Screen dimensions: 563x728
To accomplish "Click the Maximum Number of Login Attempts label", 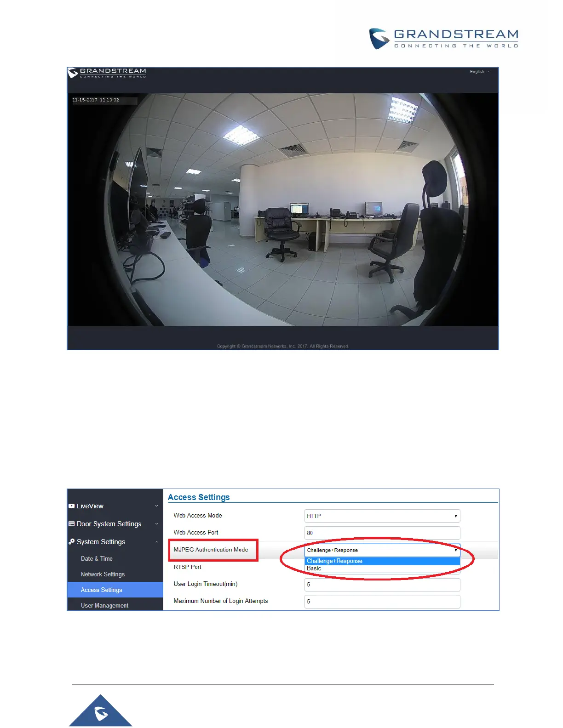I will [x=221, y=601].
